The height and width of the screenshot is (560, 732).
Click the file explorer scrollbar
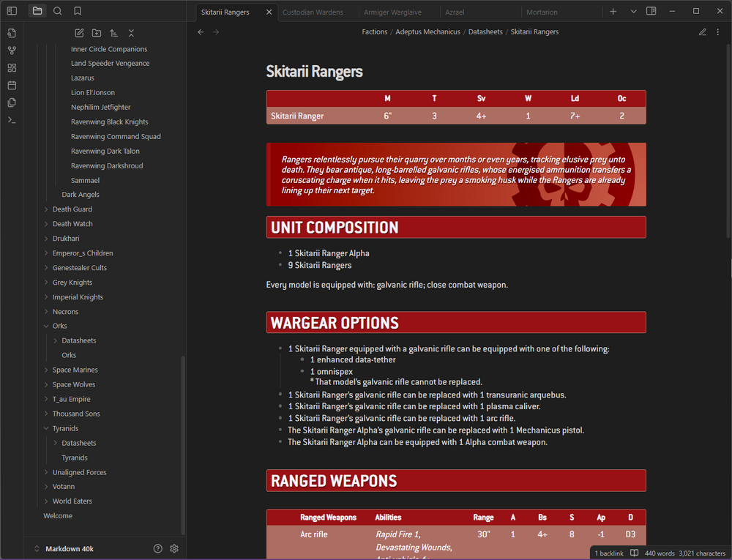(x=183, y=445)
